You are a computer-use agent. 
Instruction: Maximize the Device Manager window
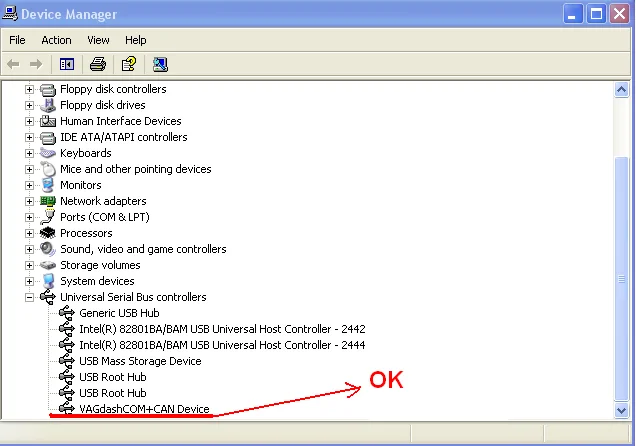(596, 14)
